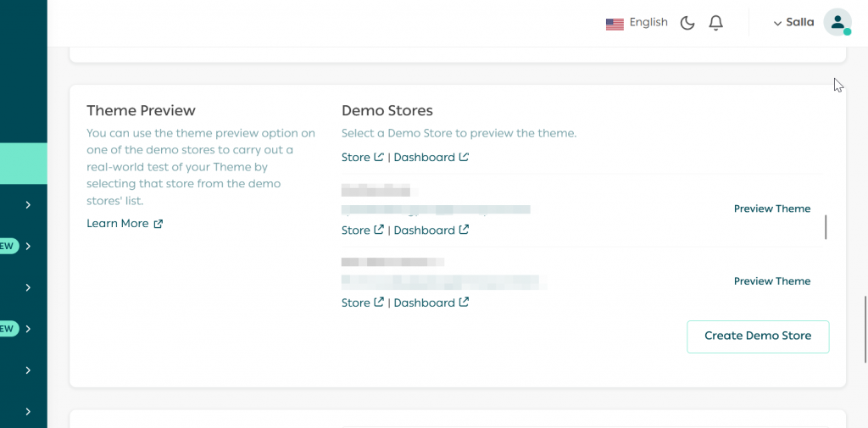Click the user avatar icon

coord(837,23)
